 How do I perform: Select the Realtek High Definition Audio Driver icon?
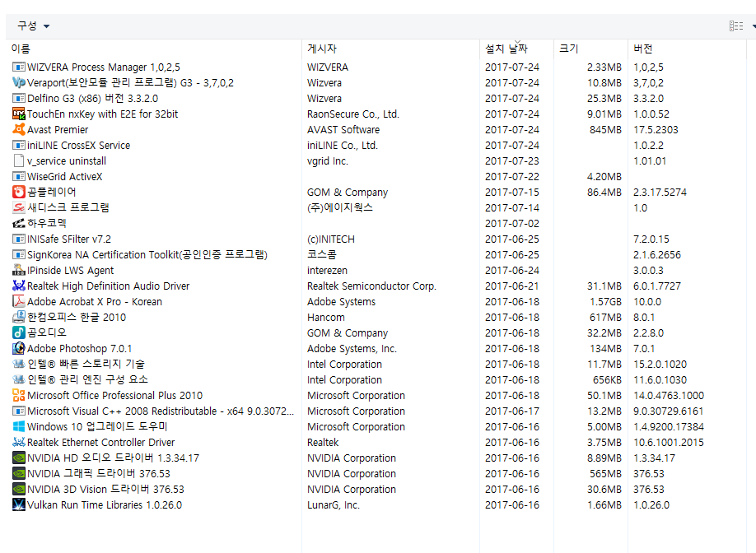click(x=19, y=286)
